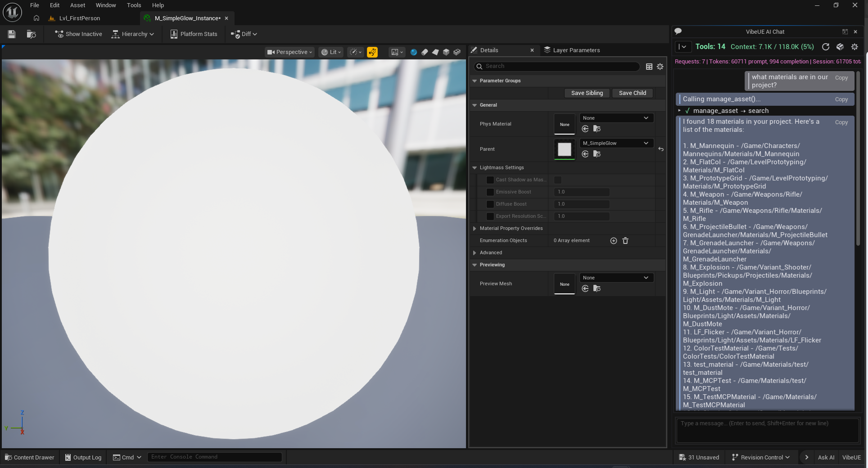Select the sphere preview mesh icon

point(414,52)
